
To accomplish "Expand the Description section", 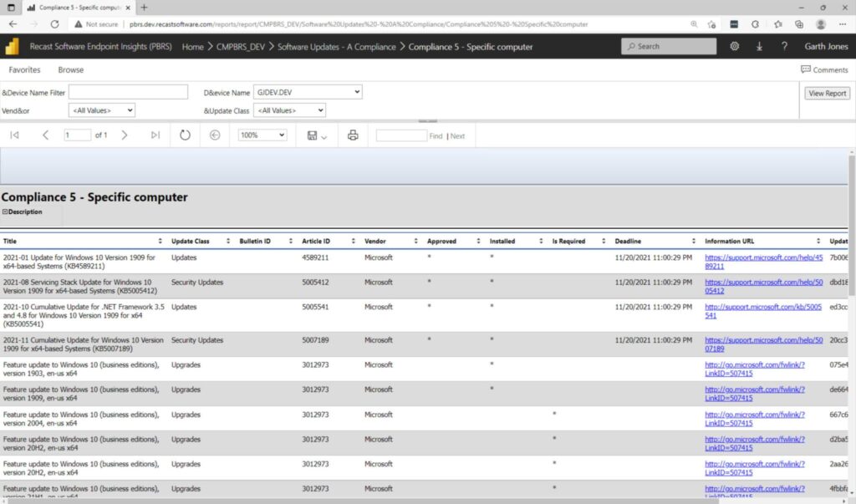I will pyautogui.click(x=8, y=211).
